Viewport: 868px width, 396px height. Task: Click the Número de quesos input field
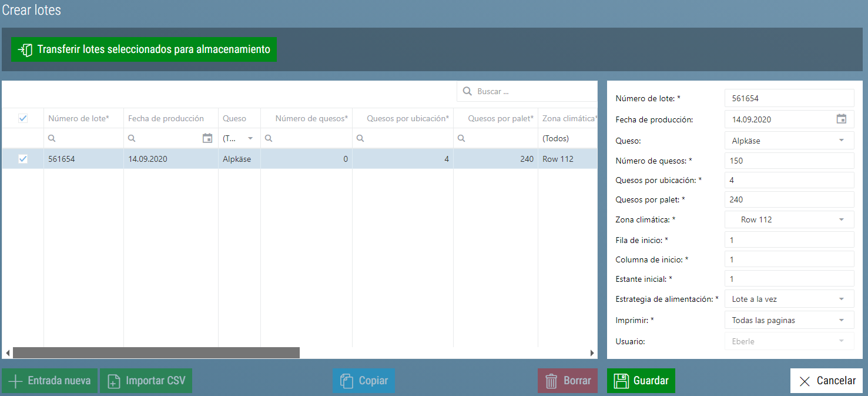(789, 160)
